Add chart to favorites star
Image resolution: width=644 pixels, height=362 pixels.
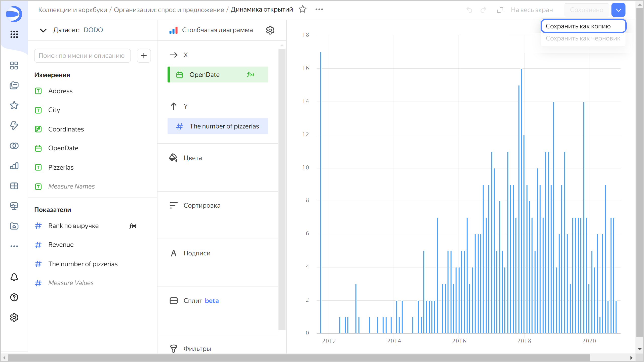pos(303,10)
